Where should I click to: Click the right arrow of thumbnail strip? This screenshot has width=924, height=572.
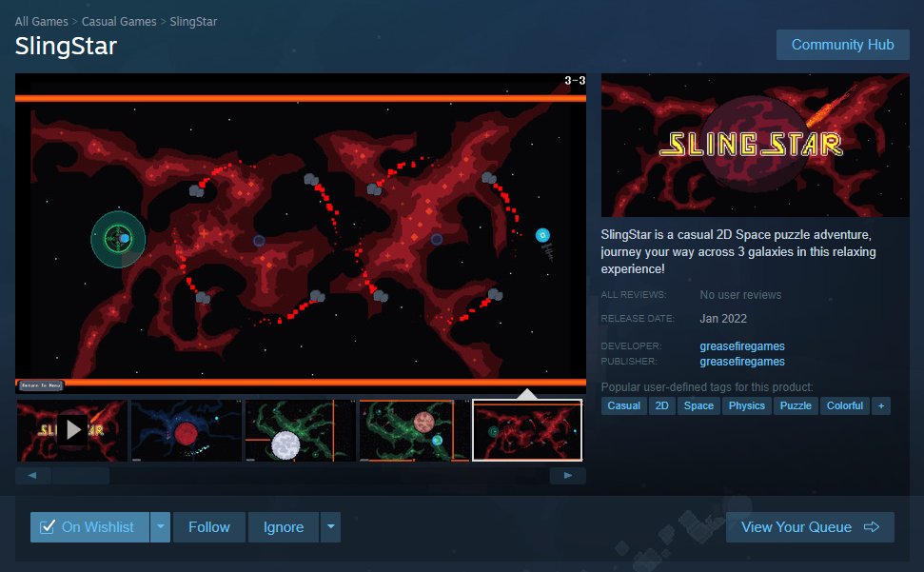[567, 475]
